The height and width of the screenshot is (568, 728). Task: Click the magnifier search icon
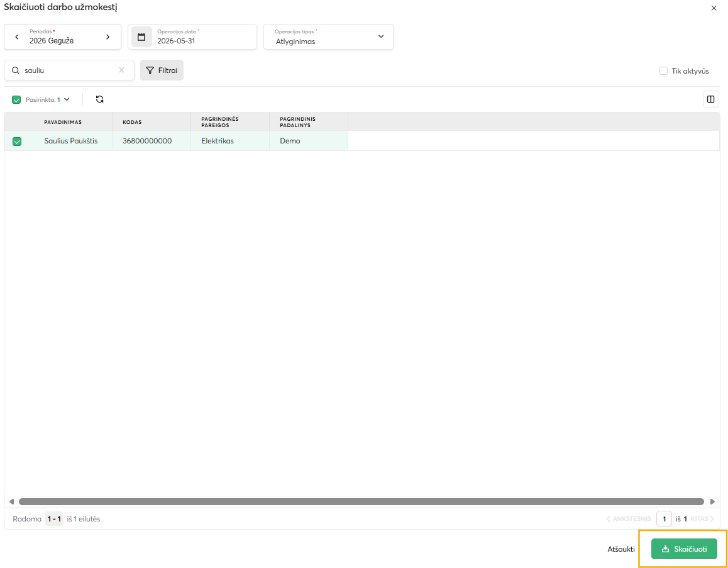[x=15, y=70]
